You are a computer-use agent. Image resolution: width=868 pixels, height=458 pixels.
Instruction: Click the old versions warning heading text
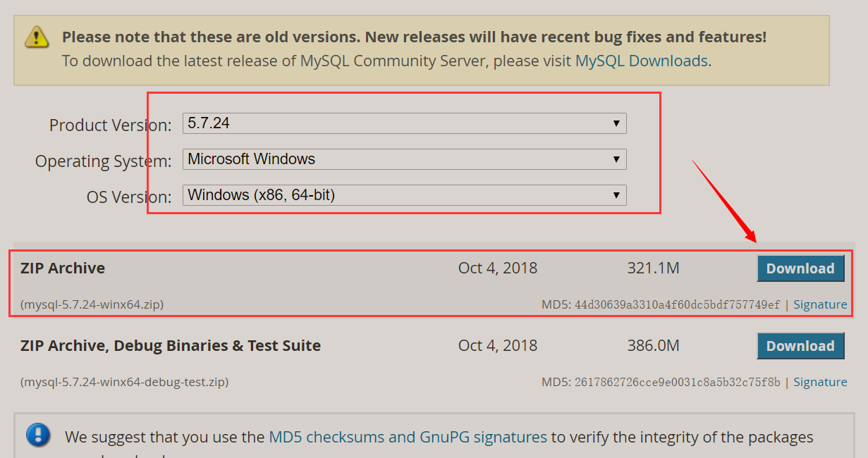(414, 37)
